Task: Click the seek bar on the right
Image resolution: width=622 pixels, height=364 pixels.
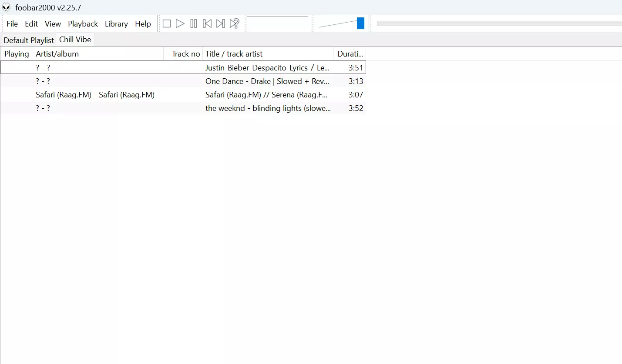Action: click(496, 23)
